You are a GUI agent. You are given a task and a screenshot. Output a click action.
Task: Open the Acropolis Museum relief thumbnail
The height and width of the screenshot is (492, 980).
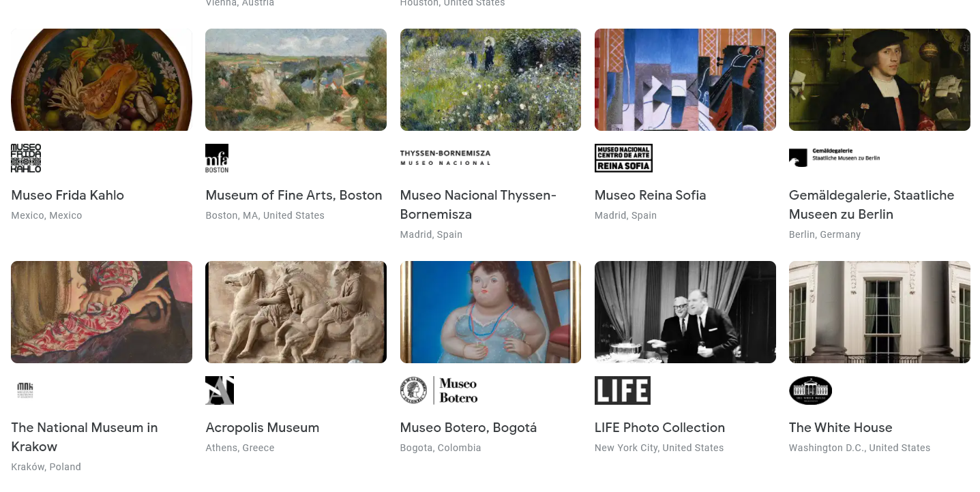coord(296,312)
